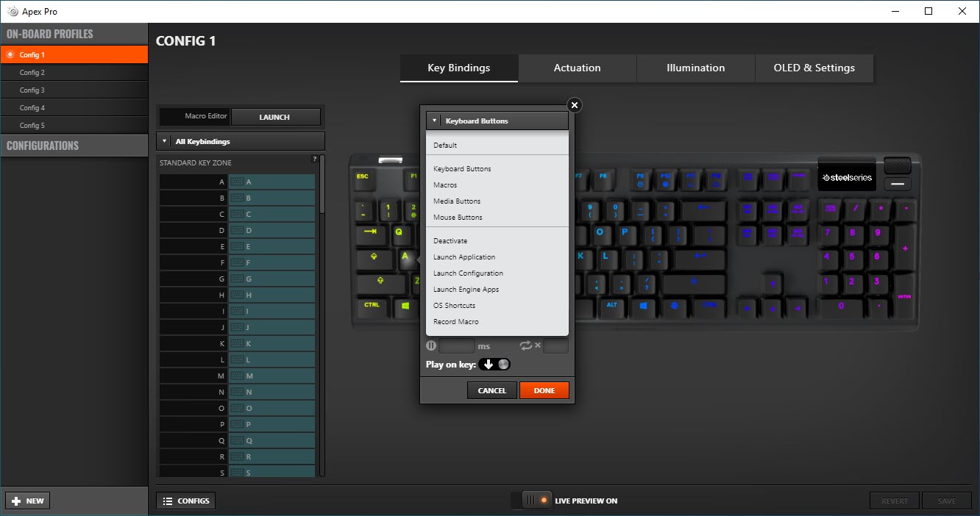Click the Configurations section header

pos(74,146)
